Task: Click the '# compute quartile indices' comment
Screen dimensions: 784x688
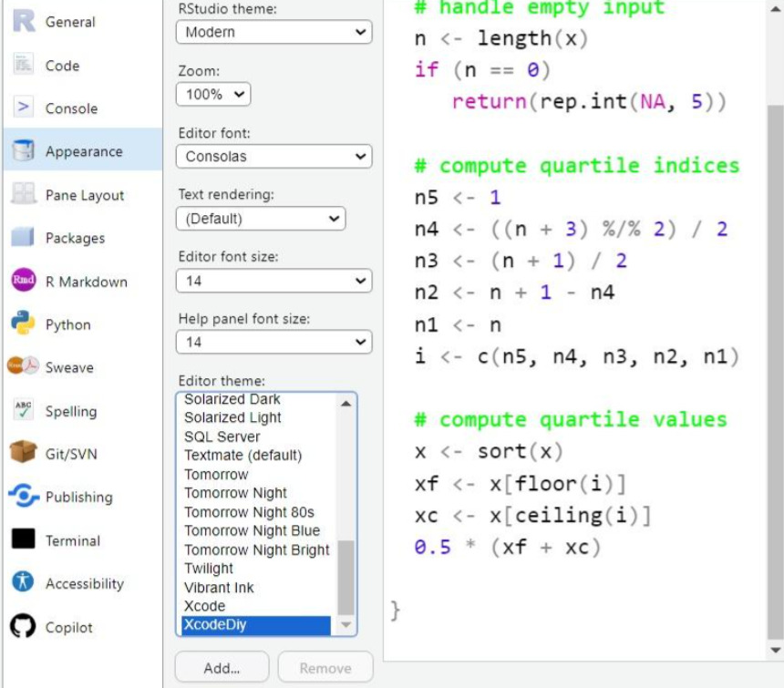Action: [x=576, y=166]
